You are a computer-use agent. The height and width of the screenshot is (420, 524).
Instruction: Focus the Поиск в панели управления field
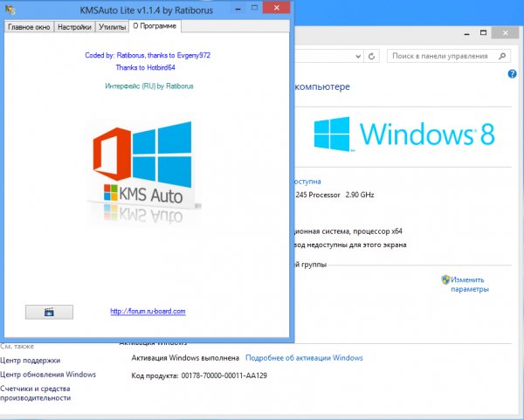[x=449, y=56]
